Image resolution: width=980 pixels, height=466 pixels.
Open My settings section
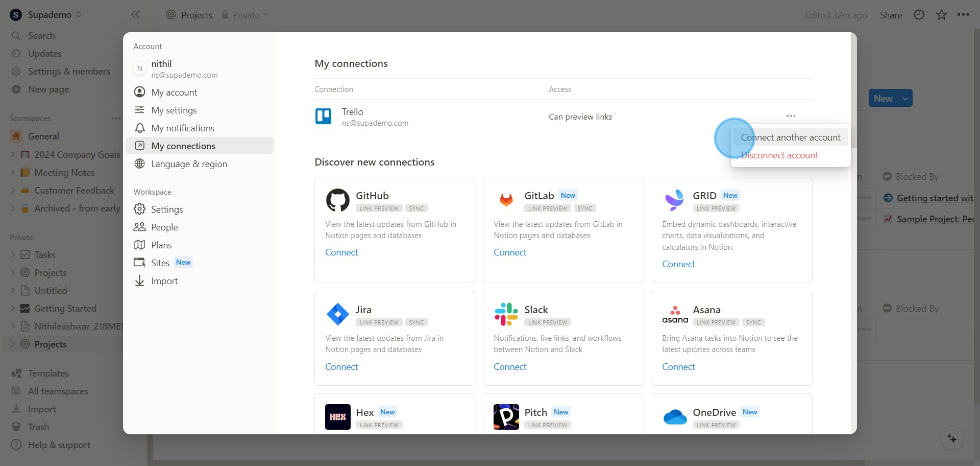[200, 110]
